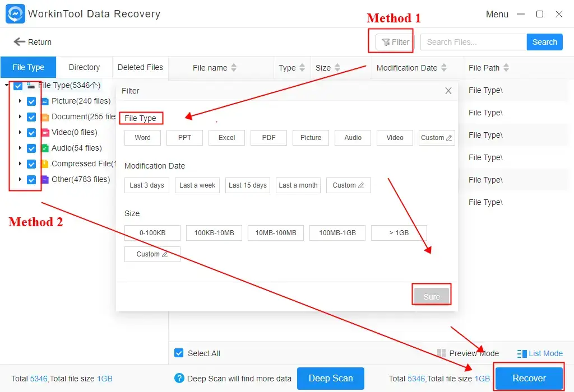This screenshot has height=392, width=574.
Task: Click pencil icon on File Type Custom
Action: (x=449, y=138)
